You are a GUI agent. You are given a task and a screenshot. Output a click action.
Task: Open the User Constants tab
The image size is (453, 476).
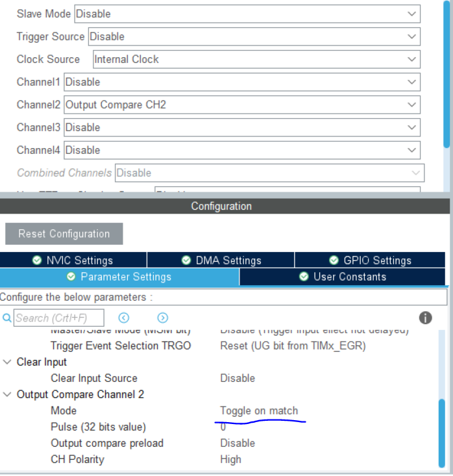click(342, 277)
